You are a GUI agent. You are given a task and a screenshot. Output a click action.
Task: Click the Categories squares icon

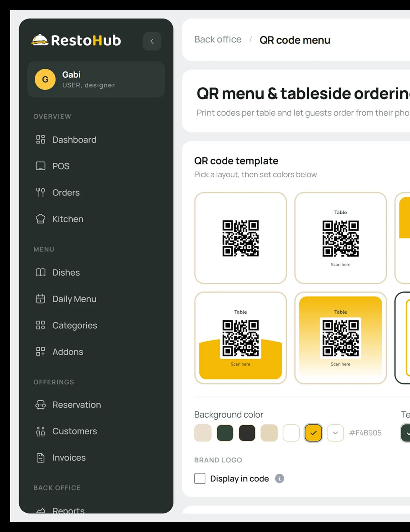41,325
